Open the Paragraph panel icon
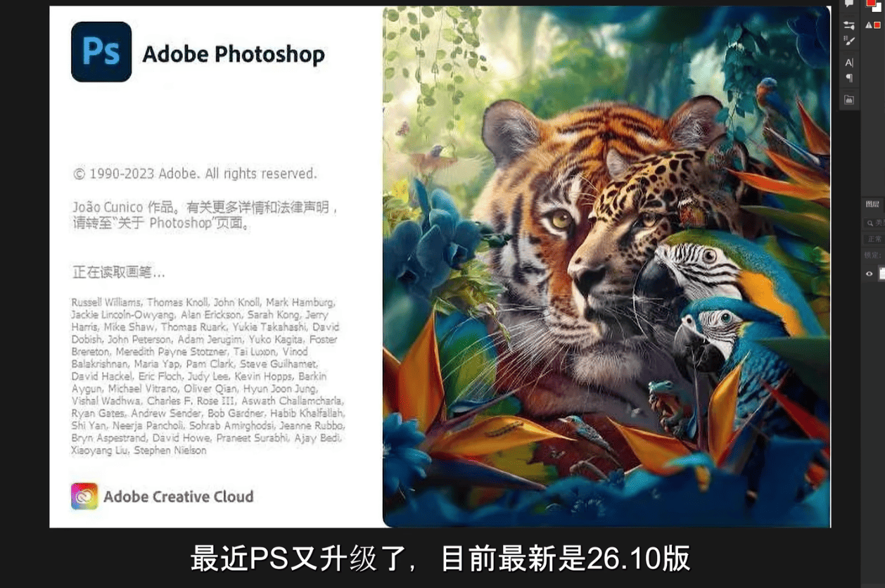Screen dimensions: 885x588 [x=849, y=78]
